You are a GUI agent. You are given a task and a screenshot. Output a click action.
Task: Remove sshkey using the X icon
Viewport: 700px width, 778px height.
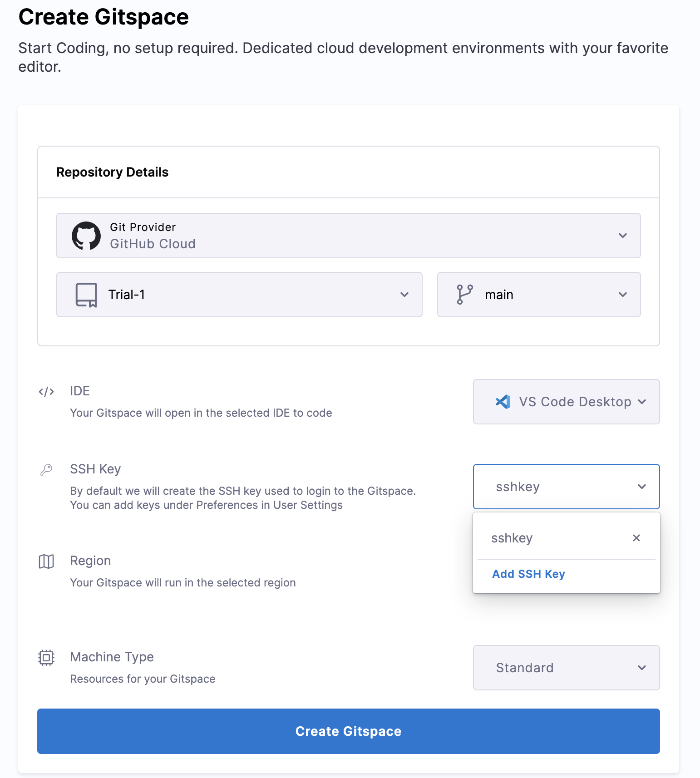point(636,538)
